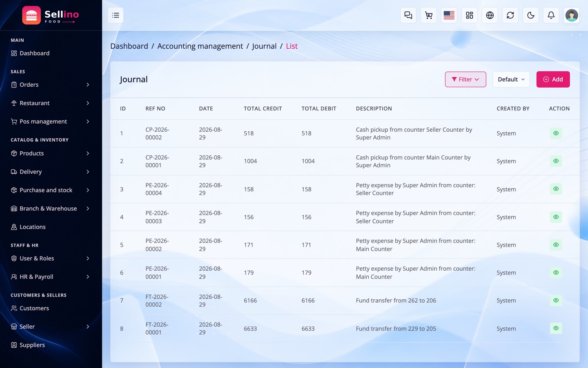The image size is (588, 368).
Task: Expand the Delivery menu
Action: click(51, 172)
